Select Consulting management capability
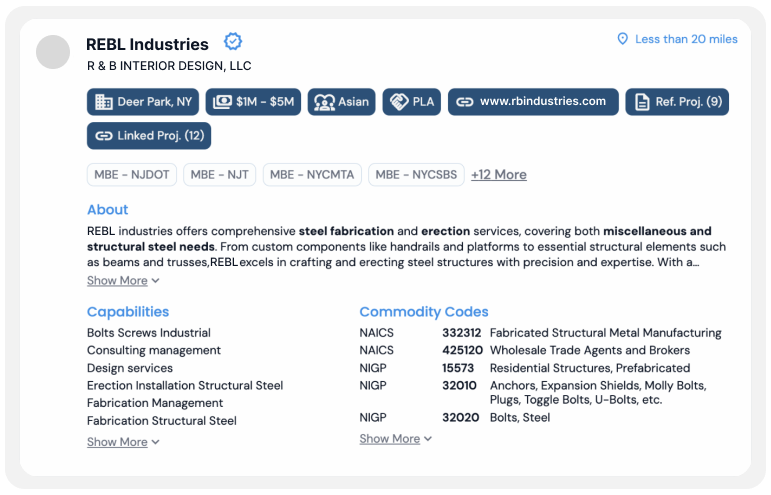 click(154, 350)
